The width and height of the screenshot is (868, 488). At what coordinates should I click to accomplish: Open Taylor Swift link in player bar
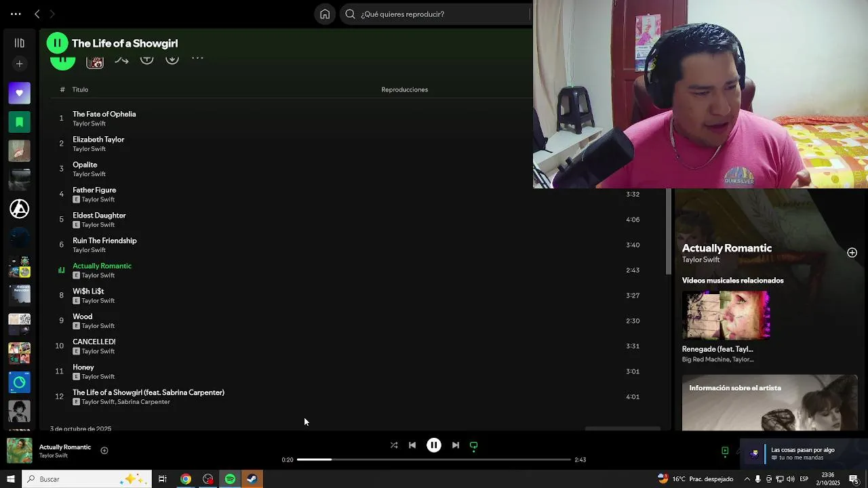54,455
